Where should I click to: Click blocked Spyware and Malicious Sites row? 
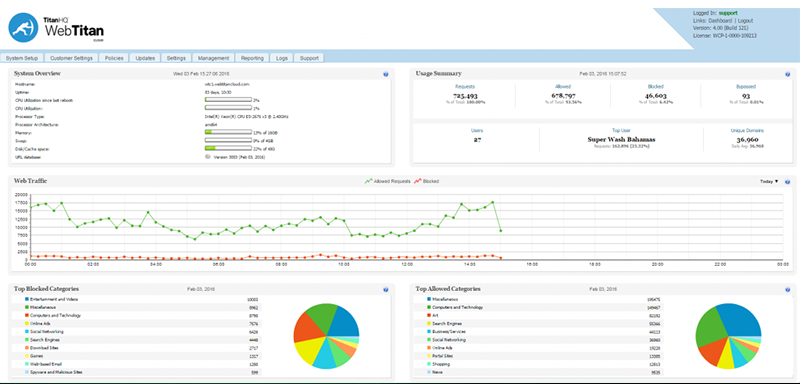point(137,372)
